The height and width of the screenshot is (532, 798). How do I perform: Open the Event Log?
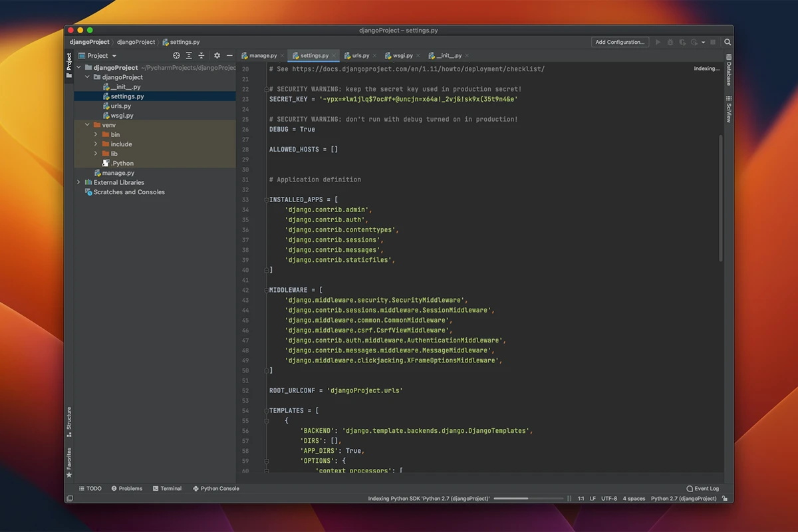coord(702,489)
